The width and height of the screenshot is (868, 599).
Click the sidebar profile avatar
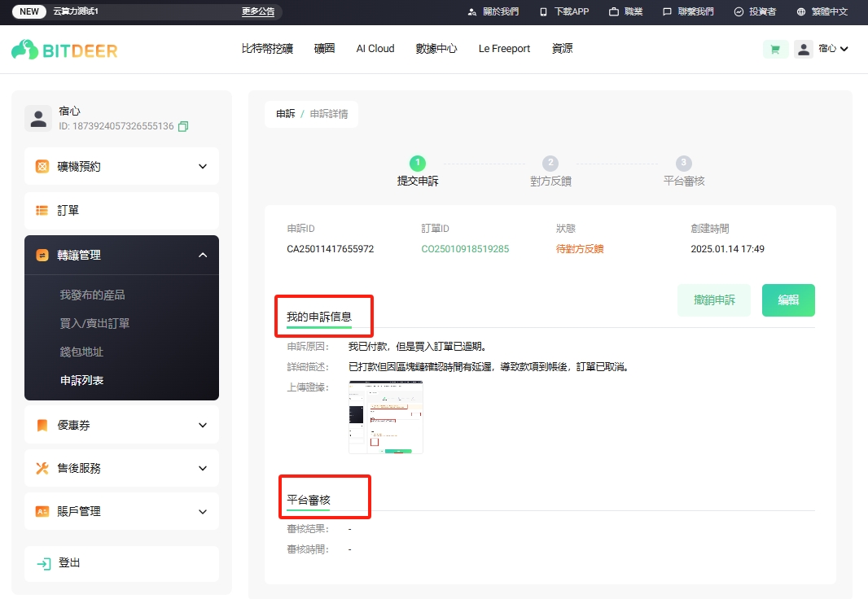38,118
